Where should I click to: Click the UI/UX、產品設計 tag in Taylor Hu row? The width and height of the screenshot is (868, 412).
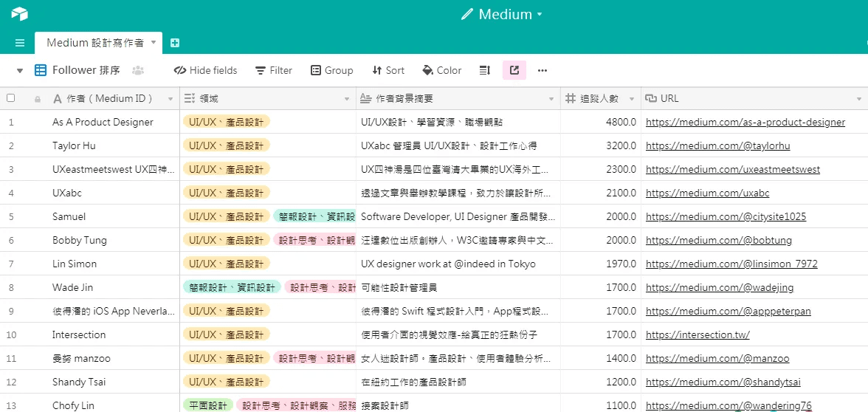coord(226,145)
